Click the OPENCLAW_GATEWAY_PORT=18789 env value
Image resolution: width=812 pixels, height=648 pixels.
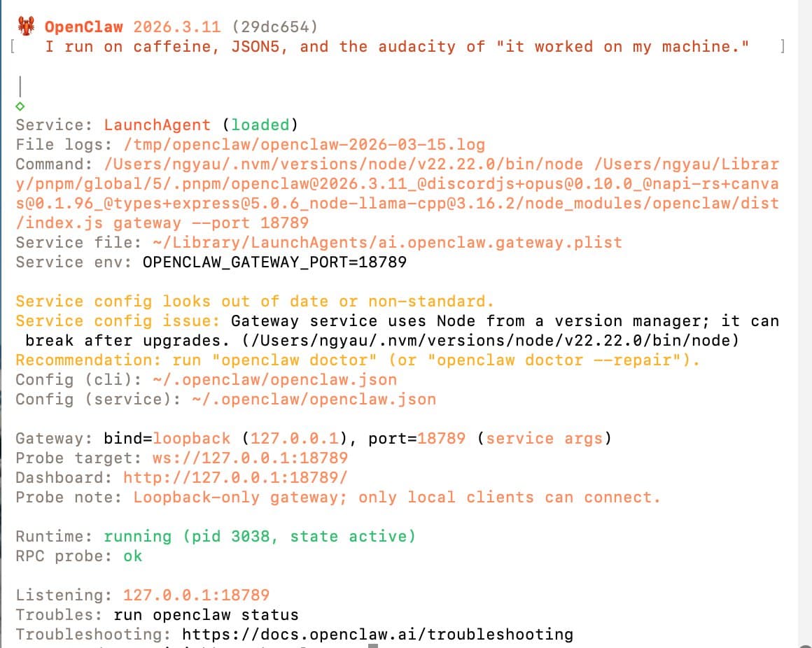click(275, 262)
